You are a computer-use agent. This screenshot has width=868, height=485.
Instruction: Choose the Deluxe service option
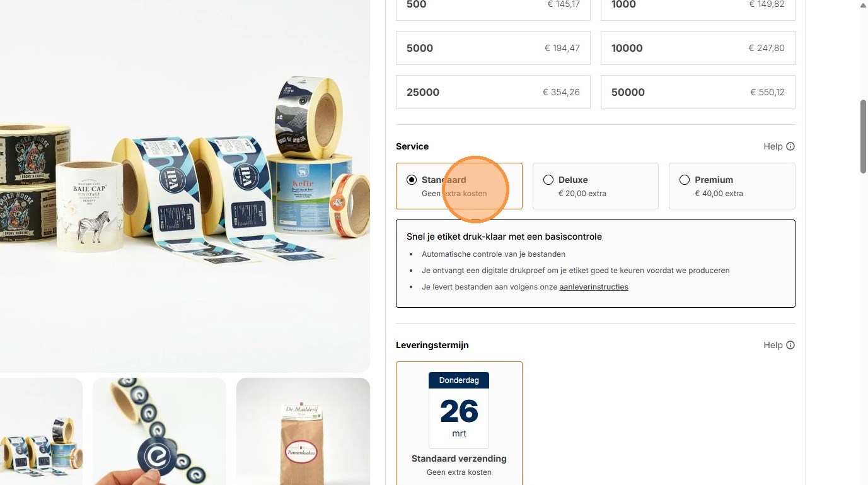595,186
